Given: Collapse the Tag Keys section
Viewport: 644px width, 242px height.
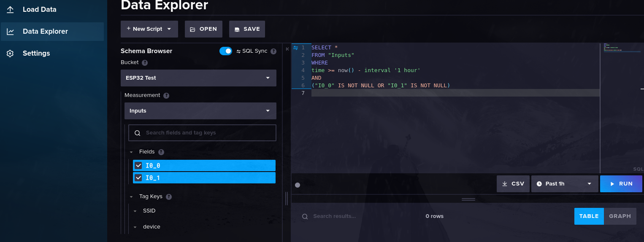Looking at the screenshot, I should [x=131, y=197].
